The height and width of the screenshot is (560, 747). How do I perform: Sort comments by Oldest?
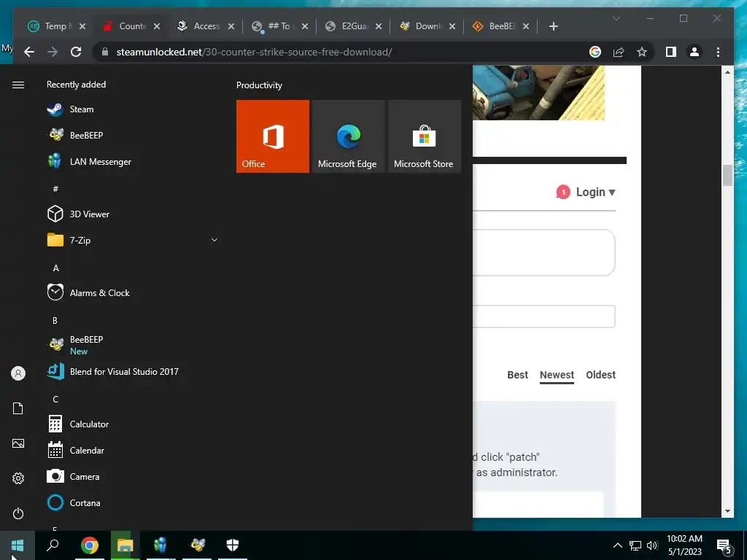pyautogui.click(x=601, y=375)
